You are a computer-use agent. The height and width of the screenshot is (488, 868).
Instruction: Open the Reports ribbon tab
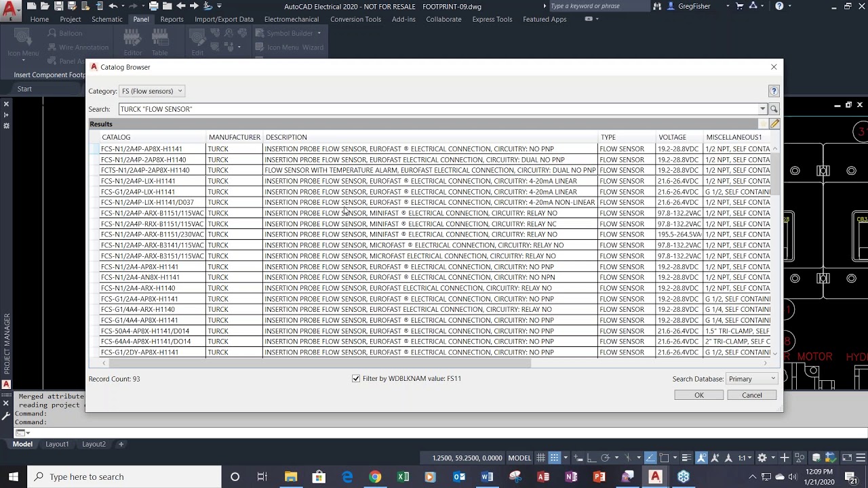172,19
